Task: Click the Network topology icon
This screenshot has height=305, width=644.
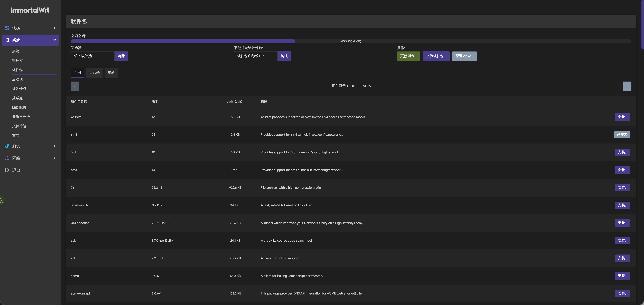Action: tap(7, 158)
